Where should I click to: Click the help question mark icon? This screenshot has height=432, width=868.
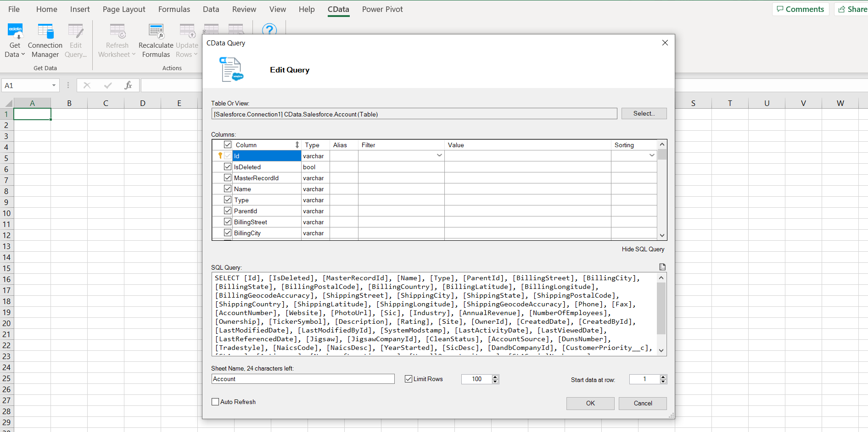coord(269,30)
